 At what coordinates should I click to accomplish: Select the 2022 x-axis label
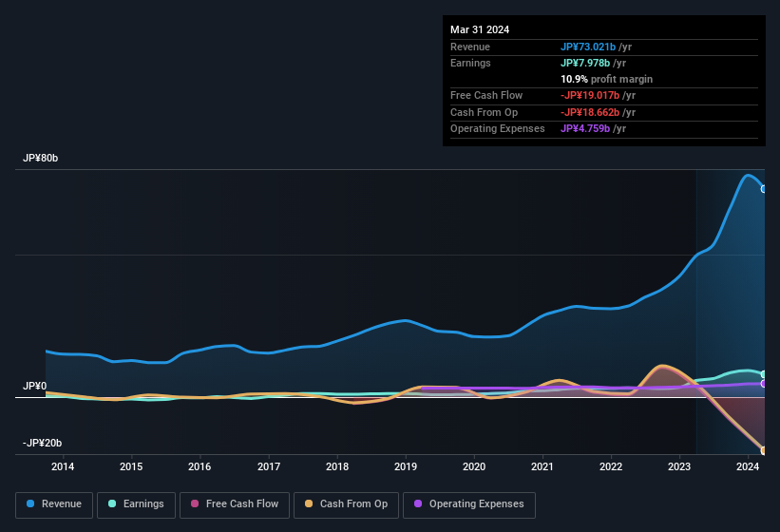point(611,466)
